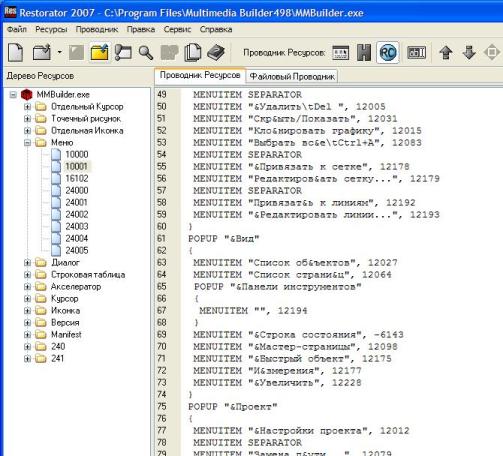
Task: Click the greyed Save toolbar icon
Action: click(76, 52)
